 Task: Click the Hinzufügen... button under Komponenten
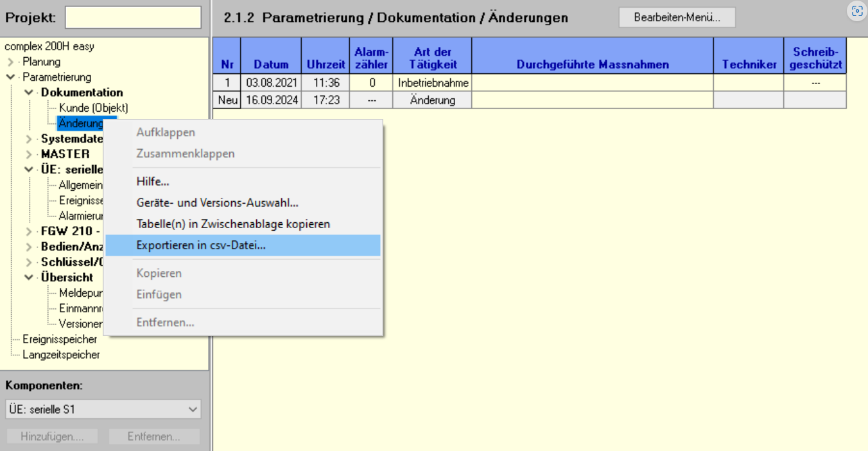click(x=52, y=437)
